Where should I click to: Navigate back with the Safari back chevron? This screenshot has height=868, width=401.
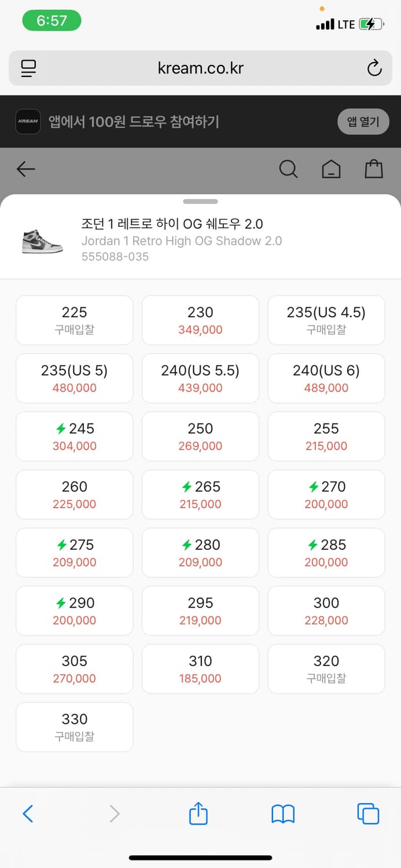tap(28, 813)
